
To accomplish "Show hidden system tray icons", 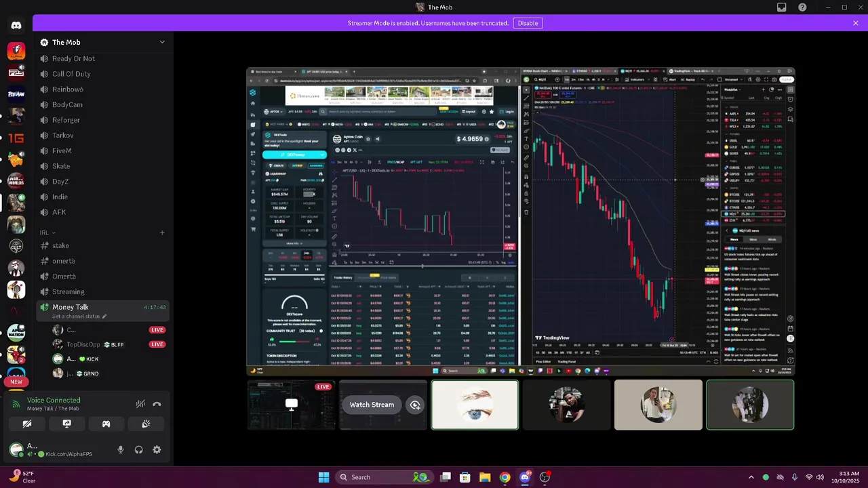I will 751,477.
